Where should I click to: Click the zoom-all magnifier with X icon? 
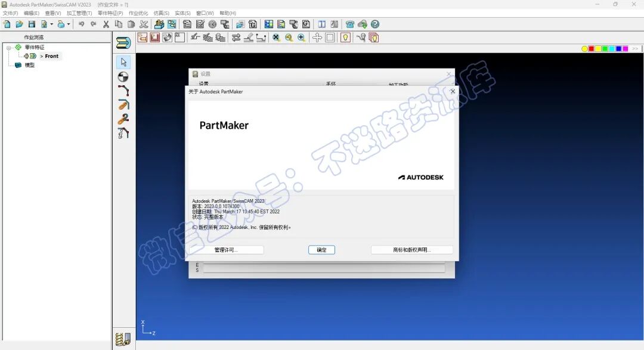pyautogui.click(x=277, y=38)
